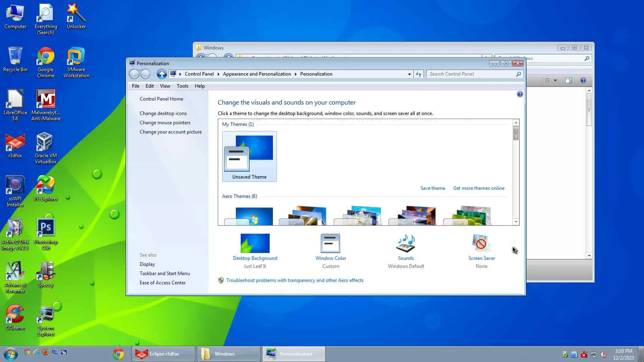
Task: Click the Personalization help question mark icon
Action: coord(520,94)
